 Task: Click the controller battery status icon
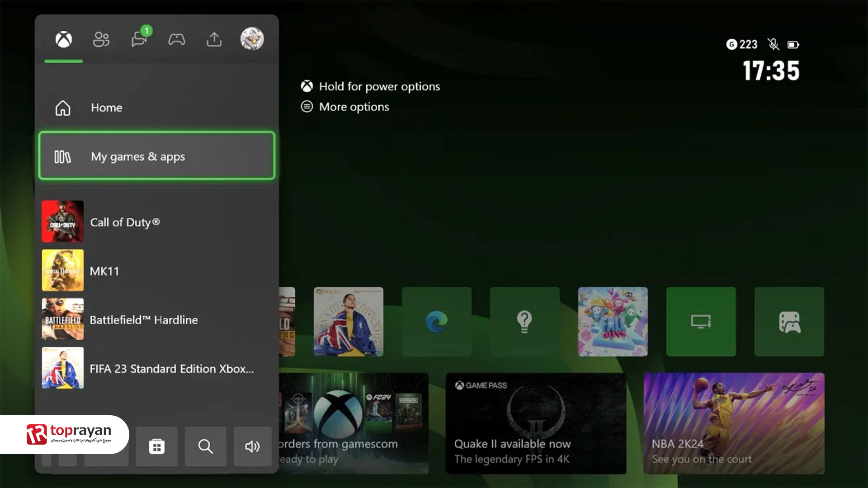click(x=793, y=45)
